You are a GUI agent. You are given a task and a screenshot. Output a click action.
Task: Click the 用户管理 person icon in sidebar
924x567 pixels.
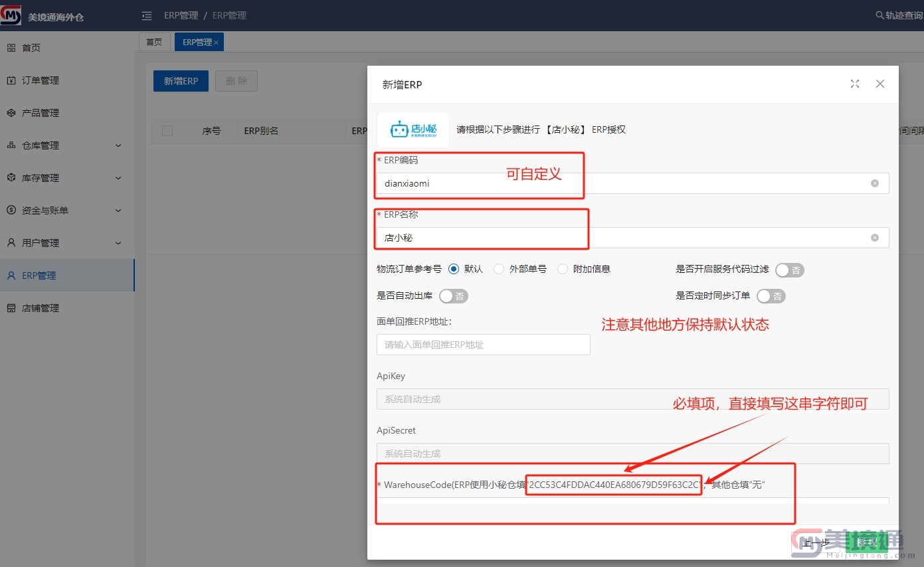11,243
